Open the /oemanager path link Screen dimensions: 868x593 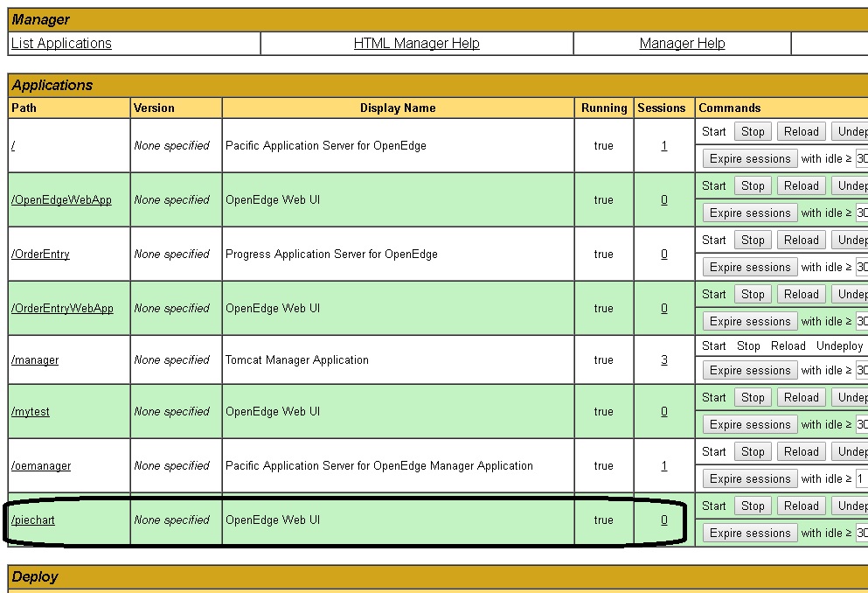click(41, 465)
